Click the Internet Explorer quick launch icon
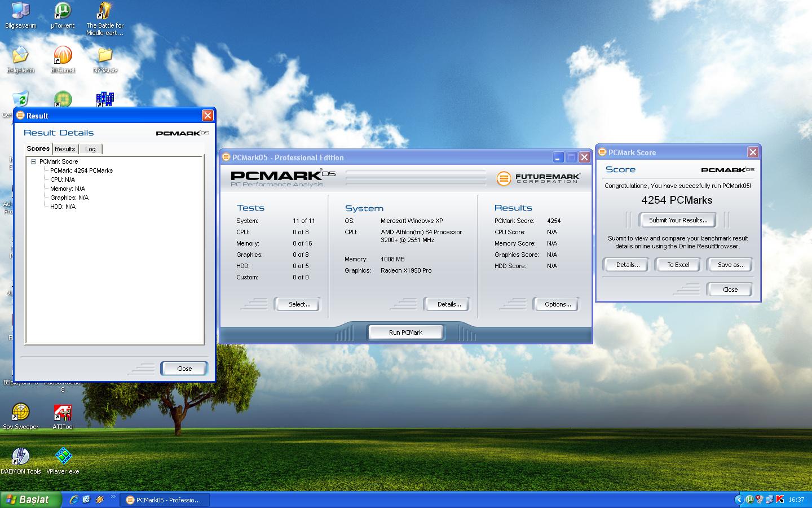The width and height of the screenshot is (812, 508). coord(74,500)
